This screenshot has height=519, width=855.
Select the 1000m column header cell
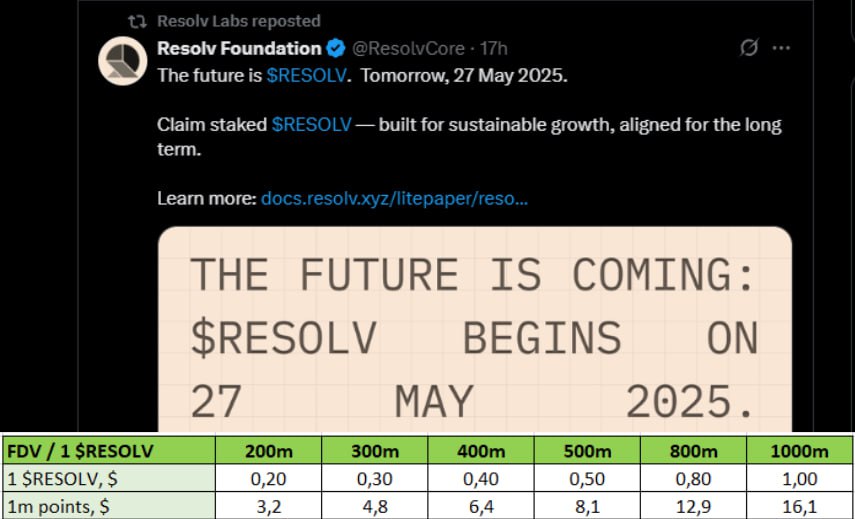tap(800, 451)
